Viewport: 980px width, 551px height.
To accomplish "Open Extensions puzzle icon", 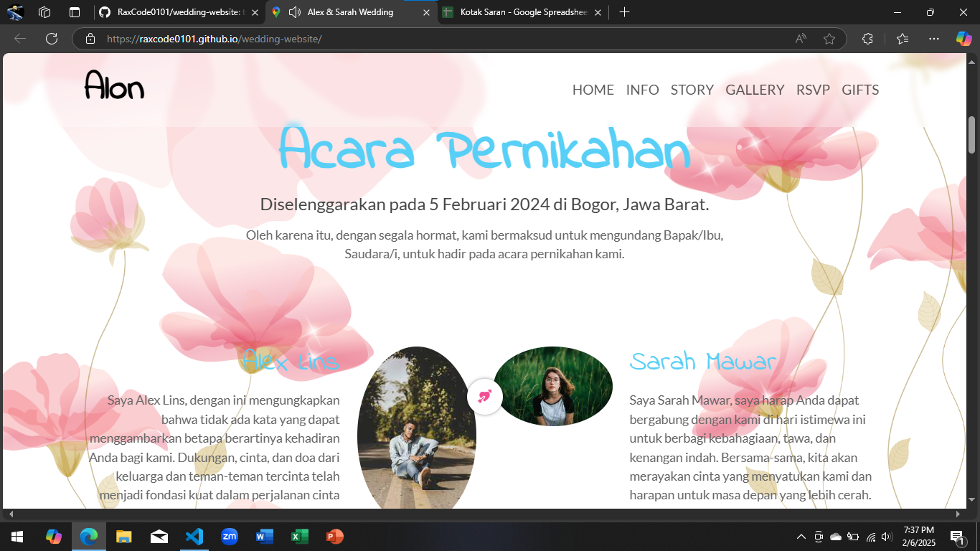I will (867, 39).
